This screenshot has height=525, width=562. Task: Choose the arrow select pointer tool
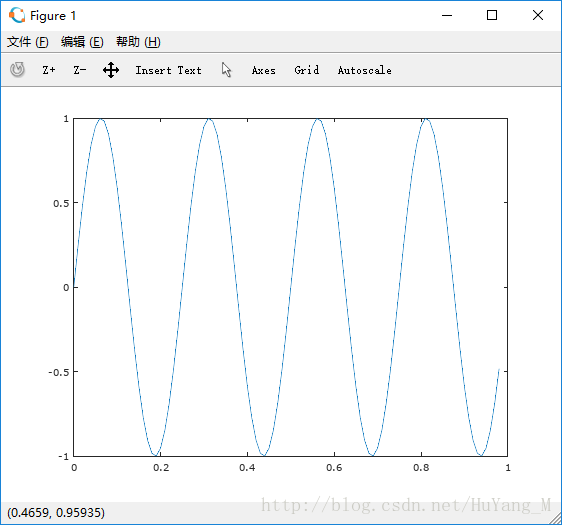(226, 70)
